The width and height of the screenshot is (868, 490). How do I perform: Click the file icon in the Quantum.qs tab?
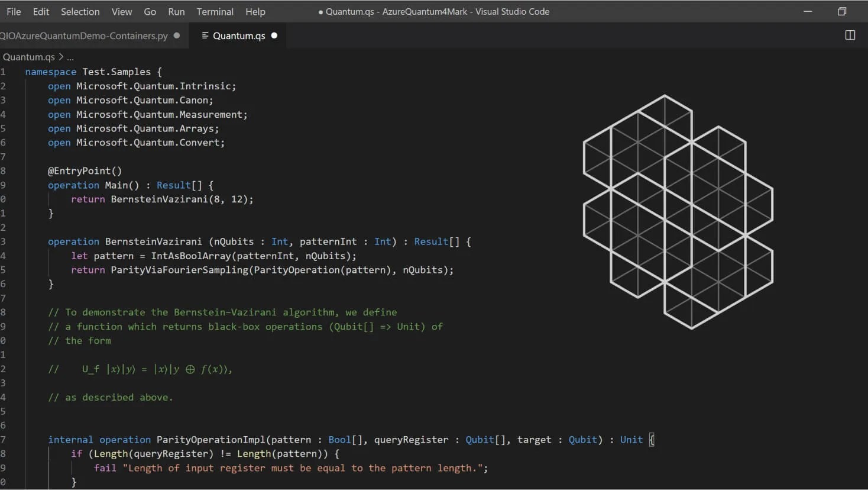(205, 36)
